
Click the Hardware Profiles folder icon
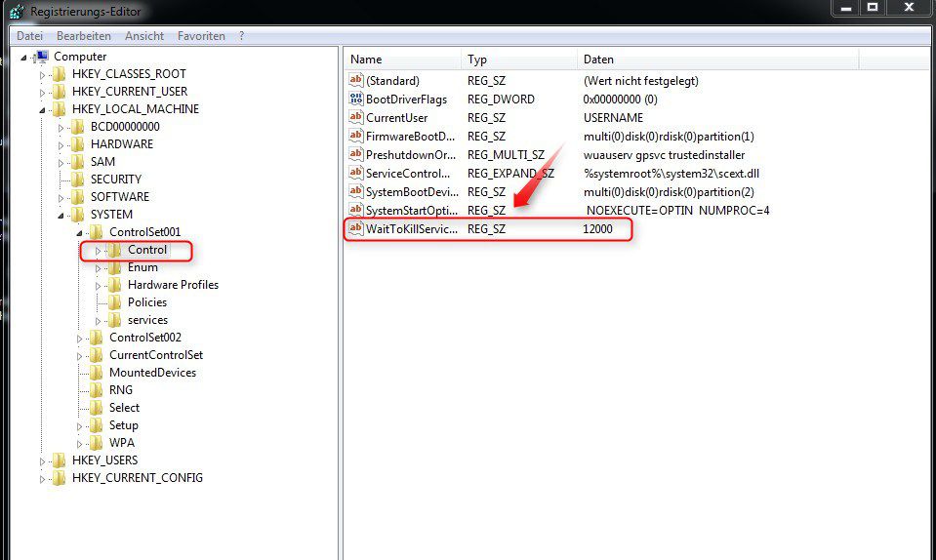coord(114,285)
